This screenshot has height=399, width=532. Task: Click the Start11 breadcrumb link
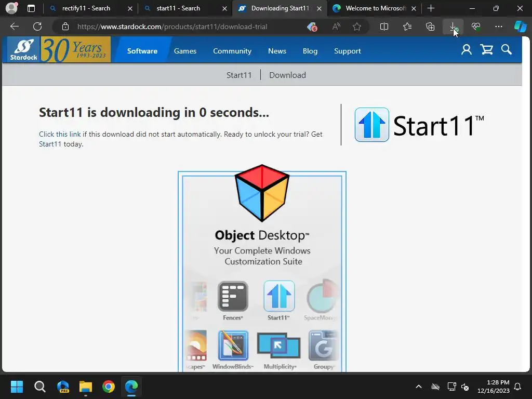(239, 75)
